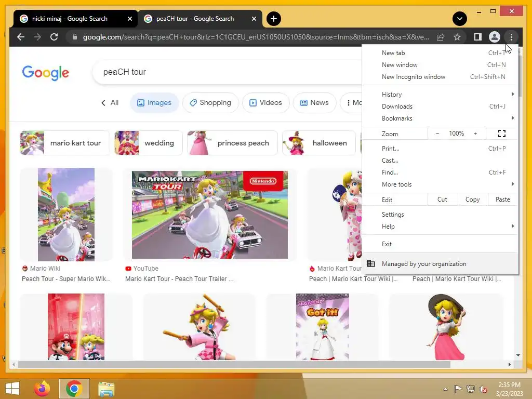
Task: Choose Cast... from the menu
Action: tap(440, 160)
